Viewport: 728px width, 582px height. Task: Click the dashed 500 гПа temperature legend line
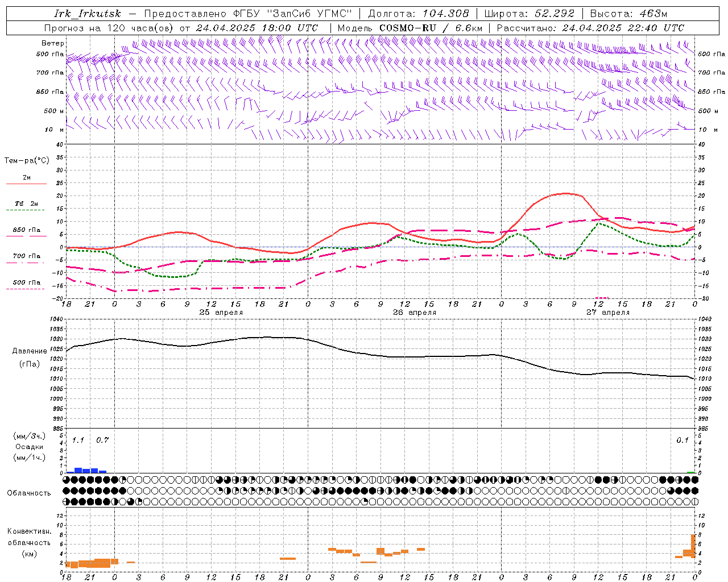click(x=25, y=289)
